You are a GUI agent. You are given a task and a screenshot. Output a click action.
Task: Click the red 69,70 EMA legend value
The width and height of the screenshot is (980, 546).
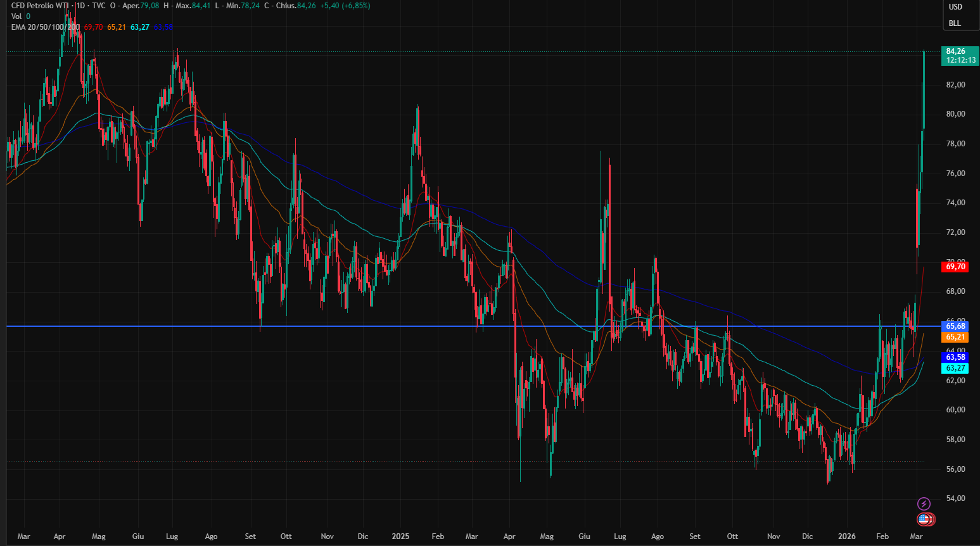pos(93,27)
